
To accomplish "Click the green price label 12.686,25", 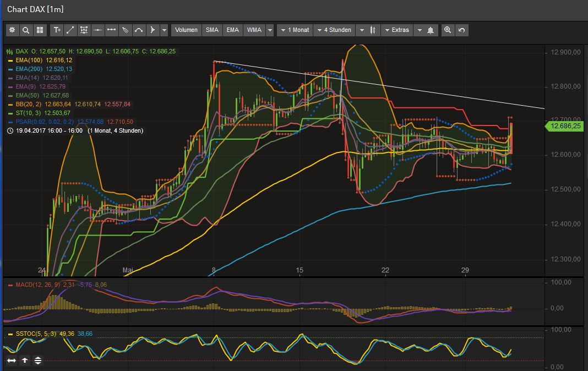I will pos(565,126).
